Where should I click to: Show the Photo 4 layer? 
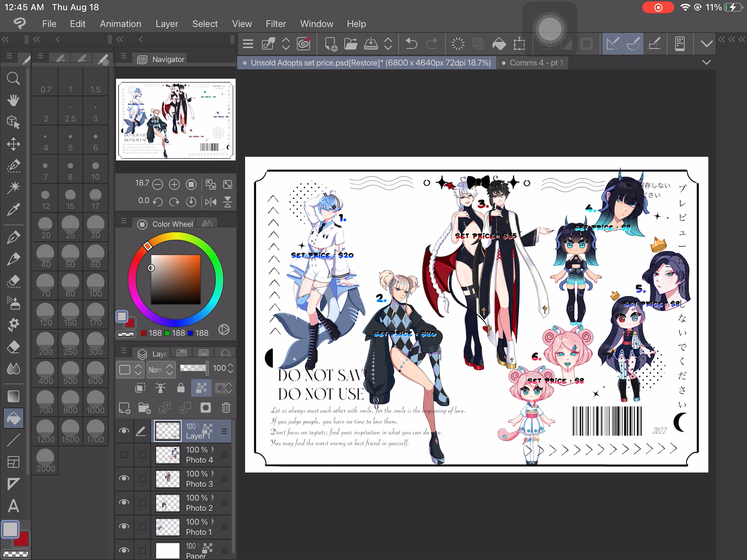124,455
